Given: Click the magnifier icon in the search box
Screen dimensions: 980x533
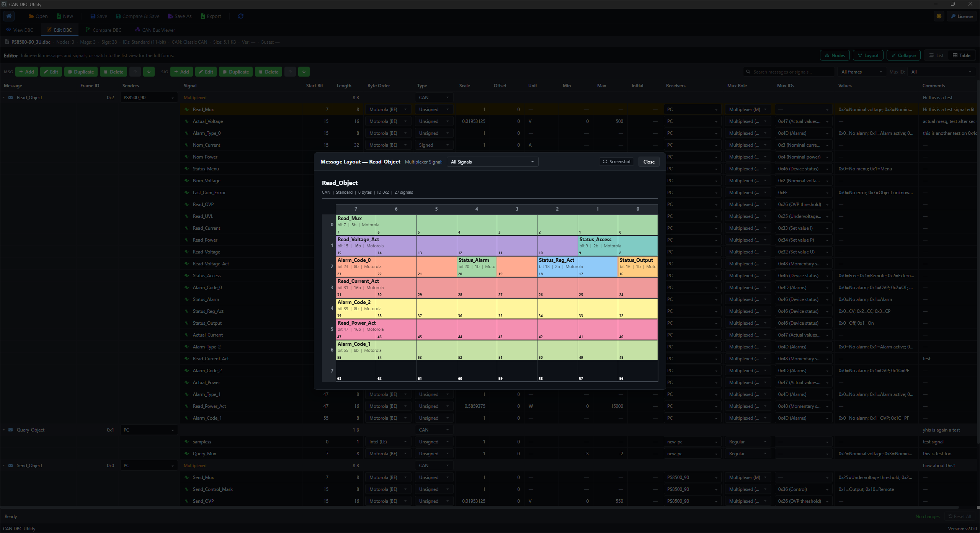Looking at the screenshot, I should [x=748, y=72].
